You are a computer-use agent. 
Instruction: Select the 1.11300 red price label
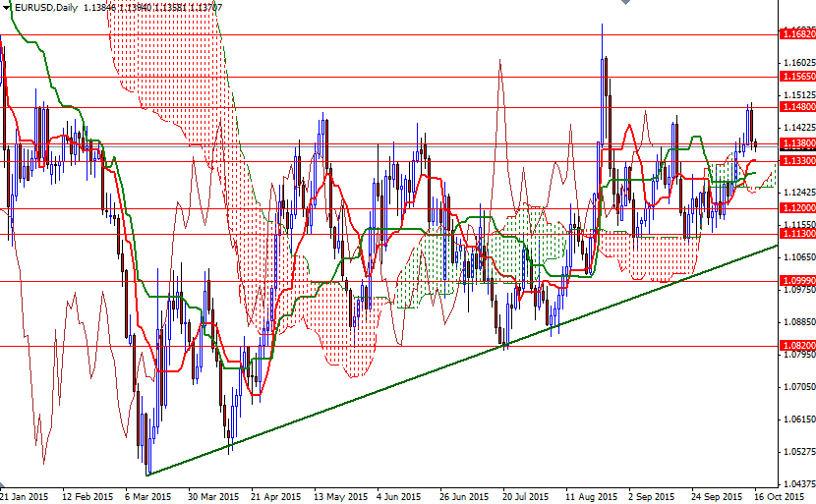(x=796, y=234)
